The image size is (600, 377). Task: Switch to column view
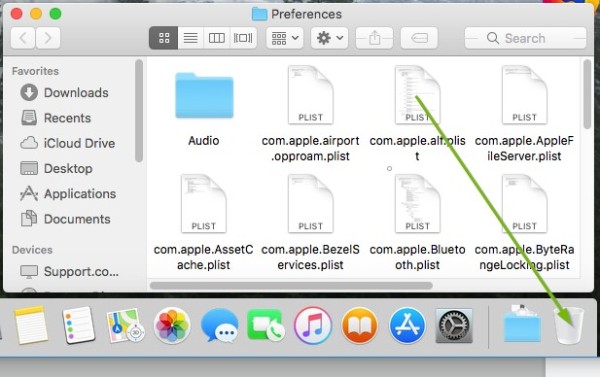tap(217, 38)
